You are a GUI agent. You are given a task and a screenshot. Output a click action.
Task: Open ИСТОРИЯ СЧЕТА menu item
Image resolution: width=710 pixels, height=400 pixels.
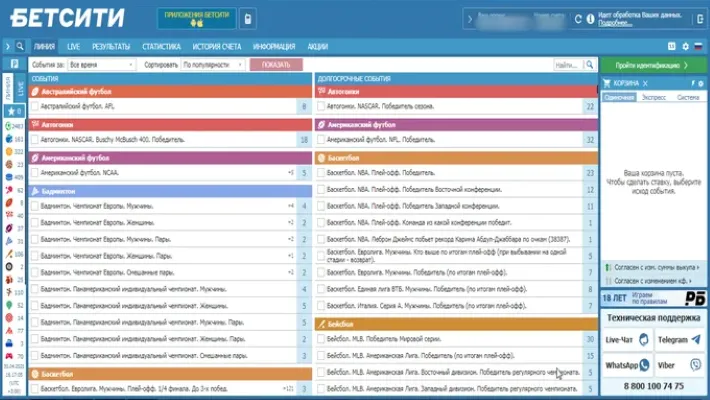click(217, 46)
